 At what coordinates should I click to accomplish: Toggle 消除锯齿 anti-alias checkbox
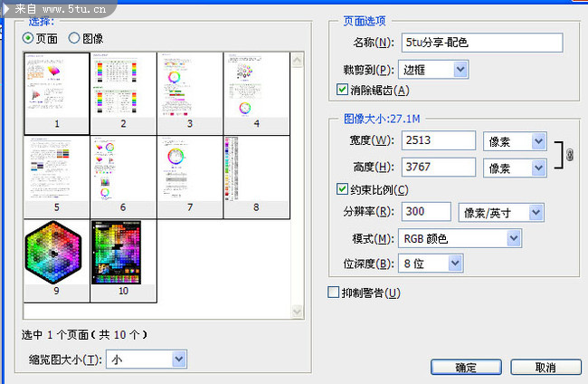point(342,90)
